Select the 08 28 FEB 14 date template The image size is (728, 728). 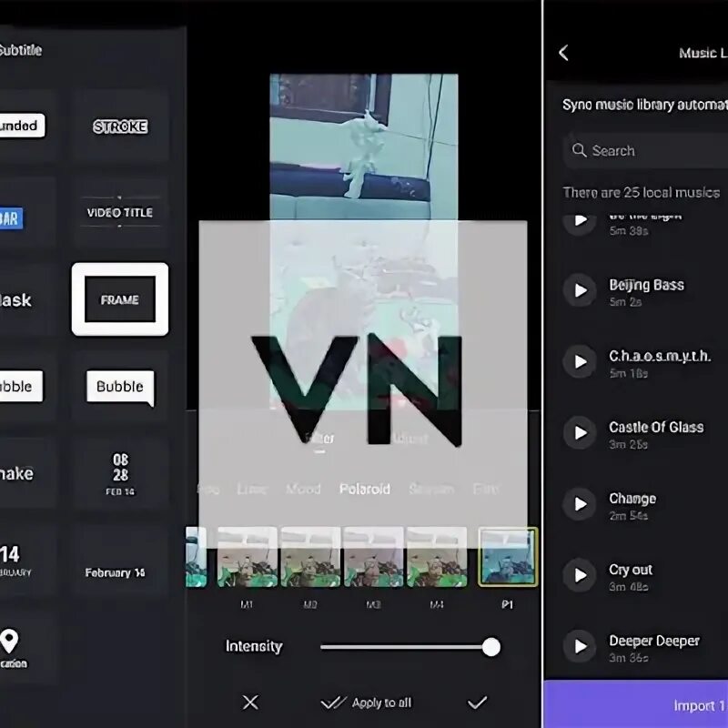[120, 473]
